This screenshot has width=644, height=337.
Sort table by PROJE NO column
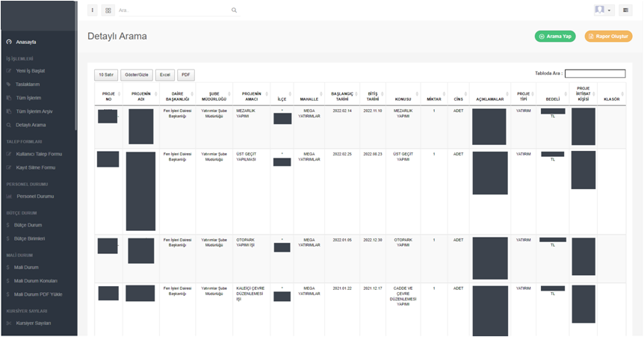point(108,96)
